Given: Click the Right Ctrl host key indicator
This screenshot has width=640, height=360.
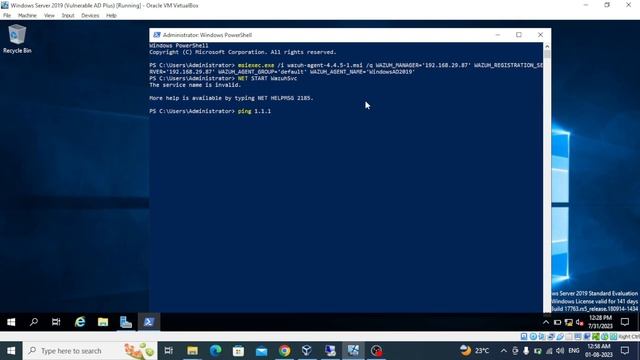Looking at the screenshot, I should click(x=629, y=336).
